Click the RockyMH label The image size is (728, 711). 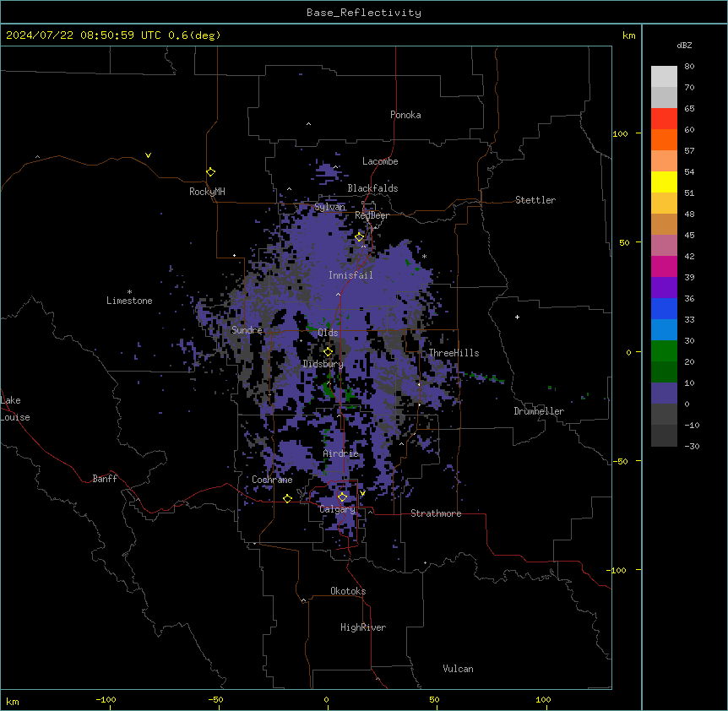[207, 192]
